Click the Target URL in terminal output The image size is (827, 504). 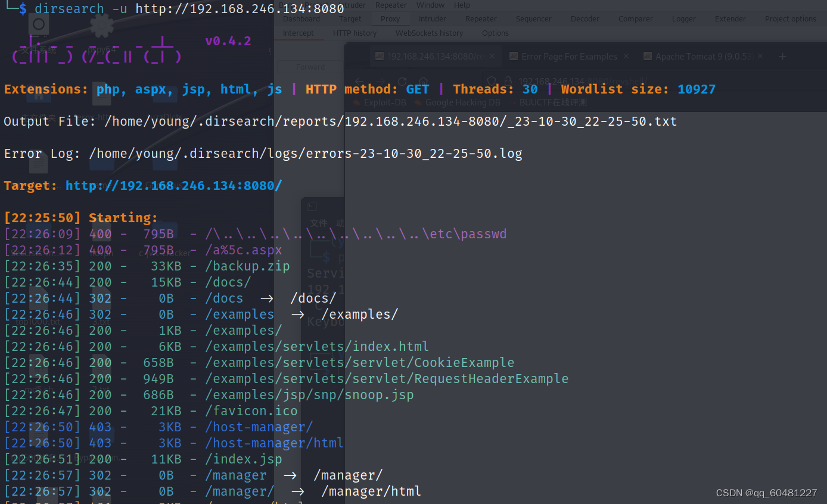173,186
